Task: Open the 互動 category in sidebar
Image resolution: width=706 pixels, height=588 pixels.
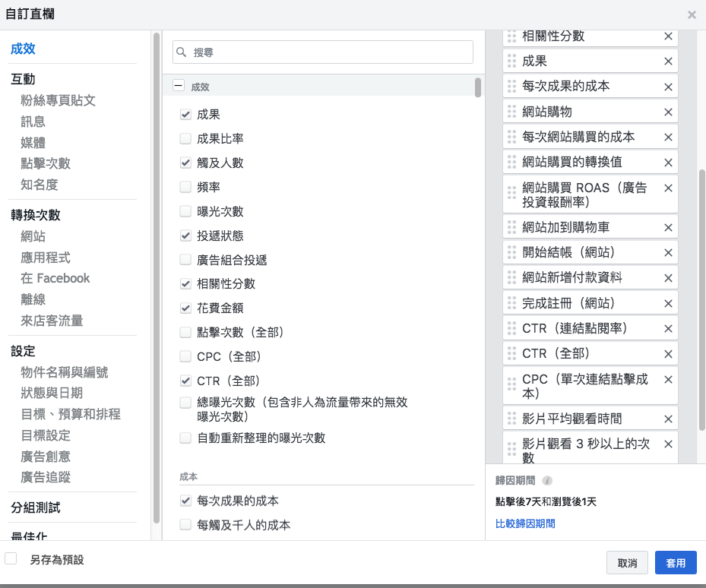Action: coord(23,79)
